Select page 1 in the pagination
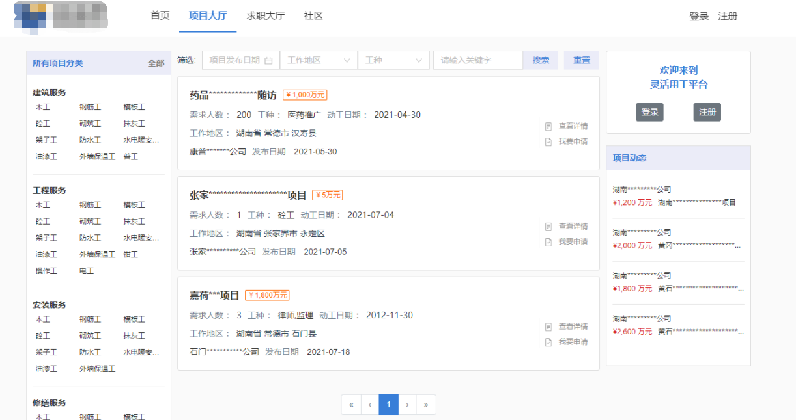The height and width of the screenshot is (420, 796). pyautogui.click(x=389, y=404)
